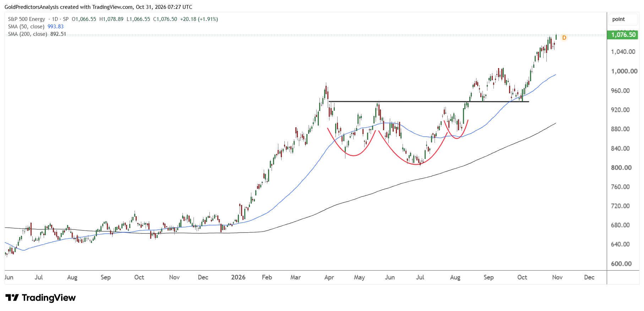Click the change value +20.18 (+1.91%)
This screenshot has width=644, height=311.
pyautogui.click(x=199, y=19)
